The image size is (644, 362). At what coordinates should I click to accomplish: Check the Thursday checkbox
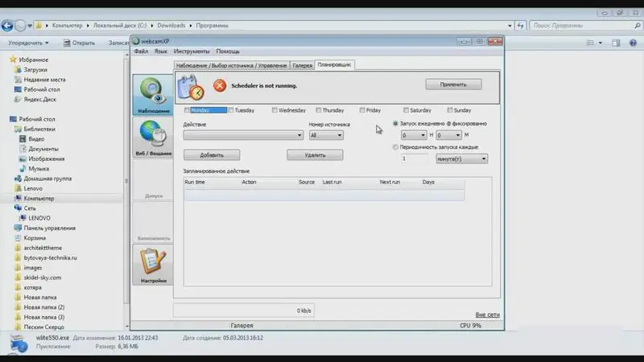point(318,110)
